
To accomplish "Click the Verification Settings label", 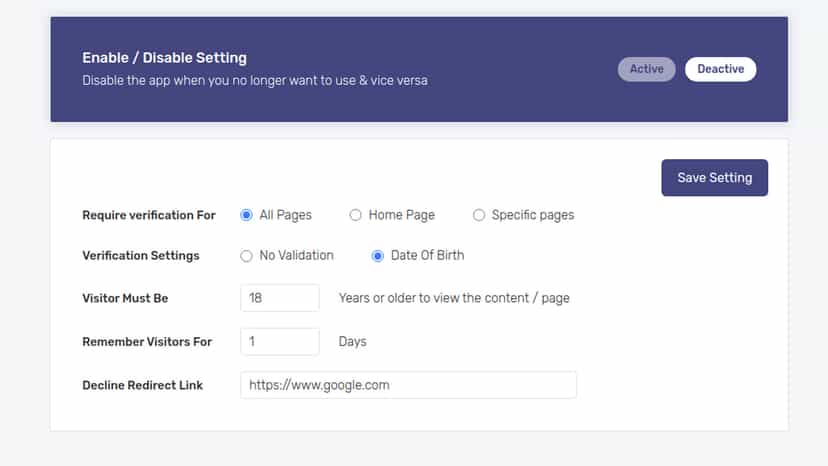I will (x=141, y=256).
